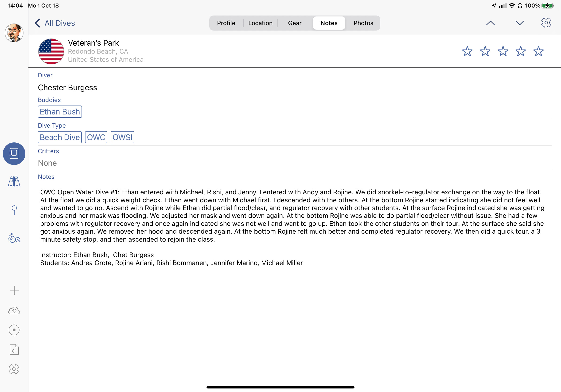561x392 pixels.
Task: Tap the cloud sync icon
Action: (14, 310)
